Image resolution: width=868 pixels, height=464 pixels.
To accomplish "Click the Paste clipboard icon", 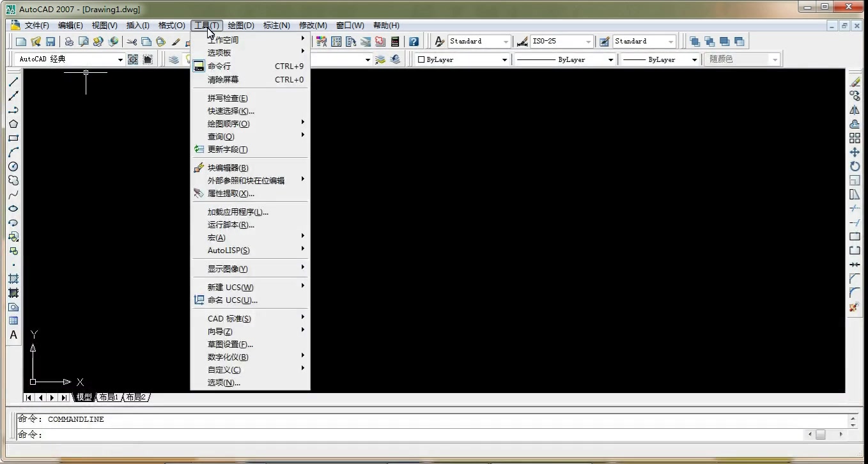I will [161, 42].
